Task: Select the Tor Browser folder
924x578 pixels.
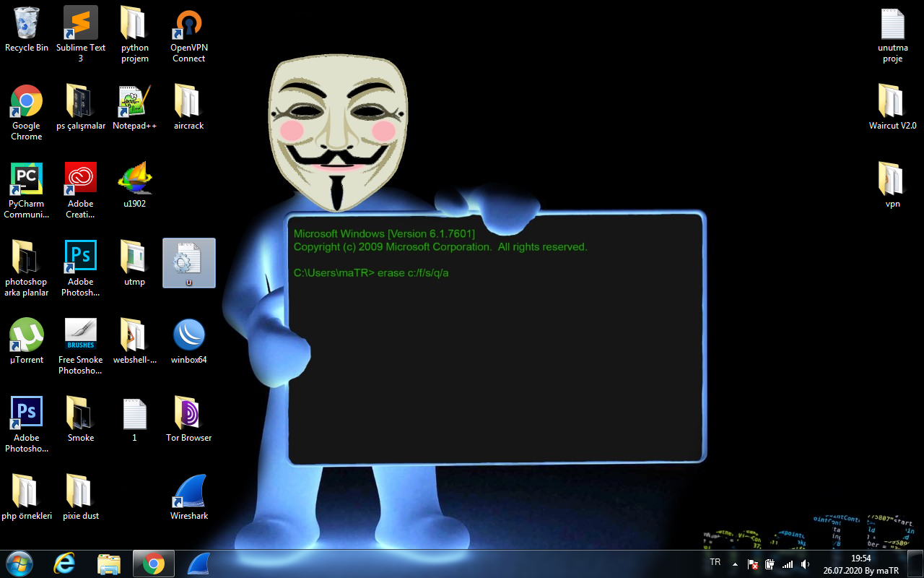Action: tap(188, 419)
